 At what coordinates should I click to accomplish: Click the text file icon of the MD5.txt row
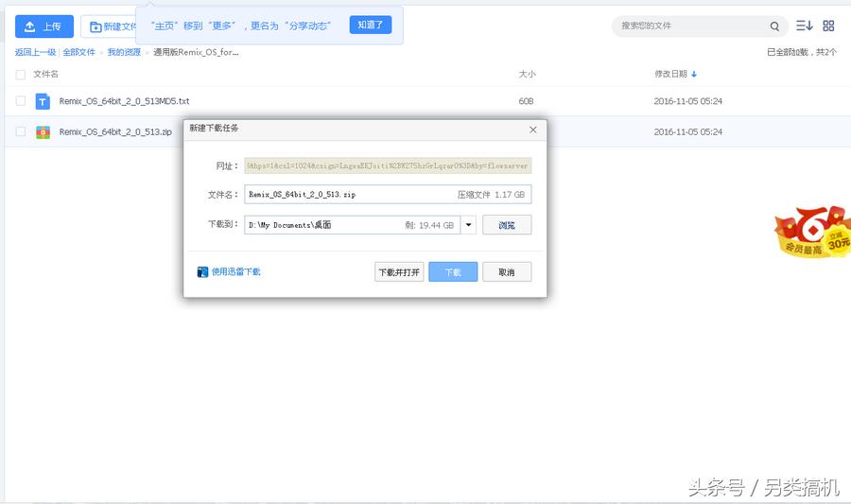pyautogui.click(x=43, y=101)
